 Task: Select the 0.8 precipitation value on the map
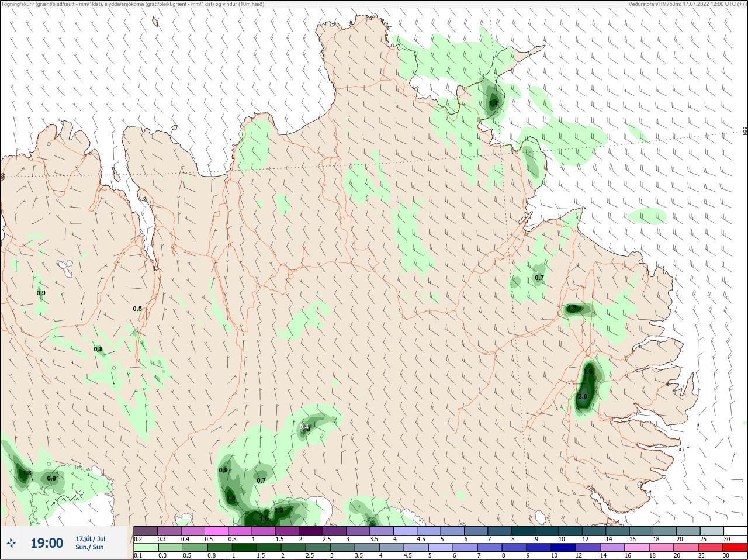[x=98, y=349]
